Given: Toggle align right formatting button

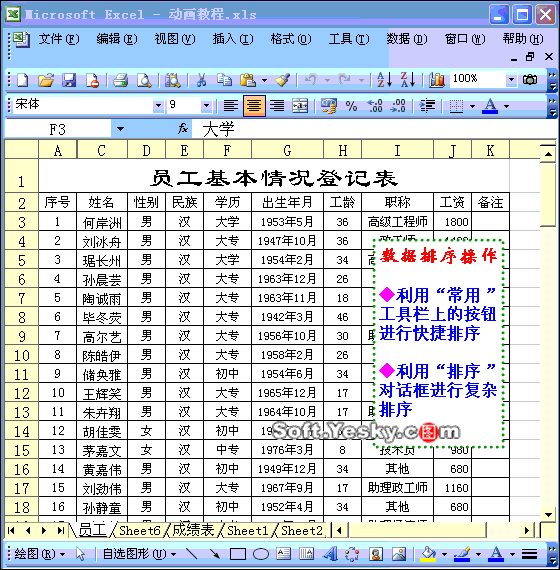Looking at the screenshot, I should (277, 106).
